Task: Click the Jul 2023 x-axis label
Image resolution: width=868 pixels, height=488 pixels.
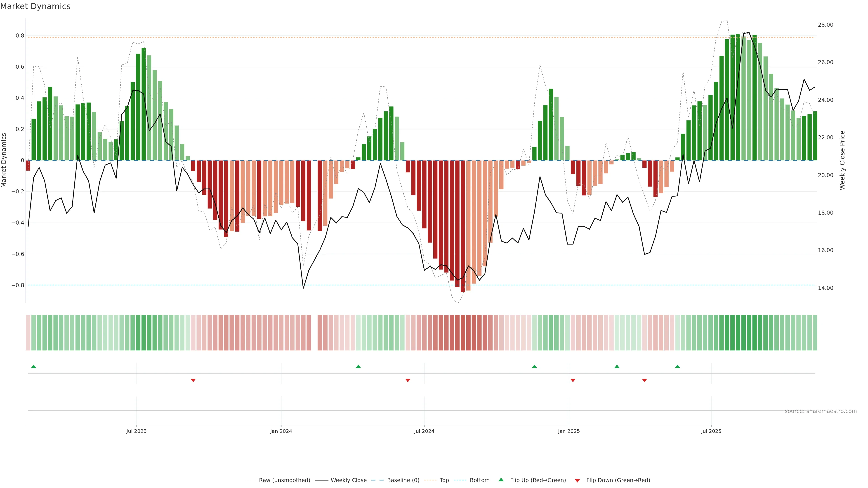Action: tap(137, 431)
